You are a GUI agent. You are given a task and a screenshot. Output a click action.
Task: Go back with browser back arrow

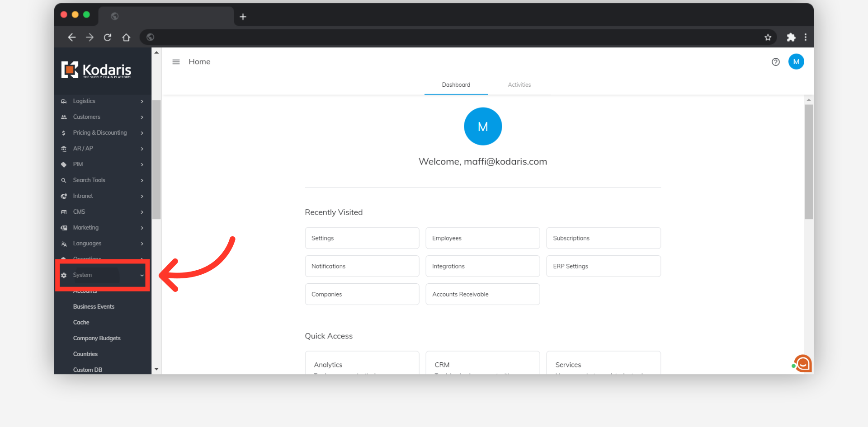(x=71, y=38)
